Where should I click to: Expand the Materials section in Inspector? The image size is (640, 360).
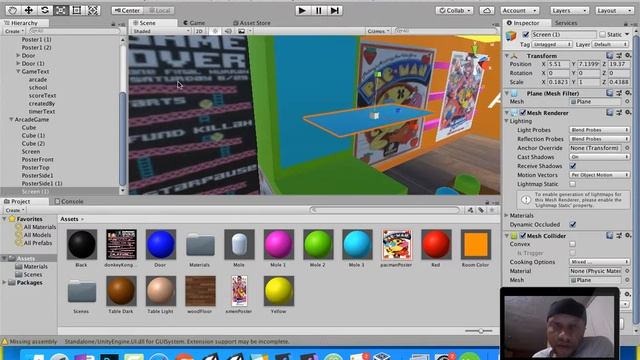507,215
